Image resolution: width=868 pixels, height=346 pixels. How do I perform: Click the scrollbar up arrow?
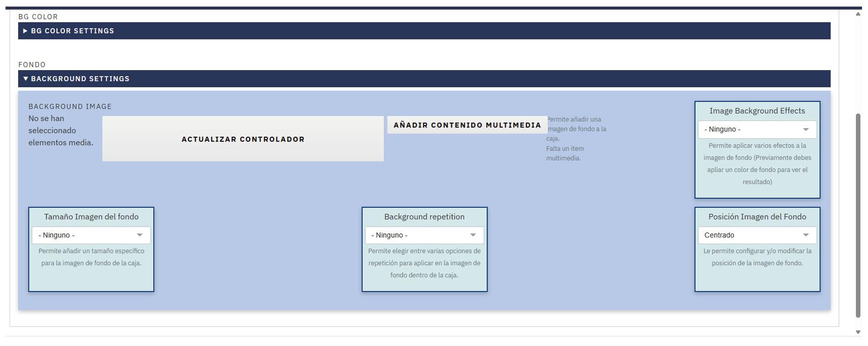[858, 14]
